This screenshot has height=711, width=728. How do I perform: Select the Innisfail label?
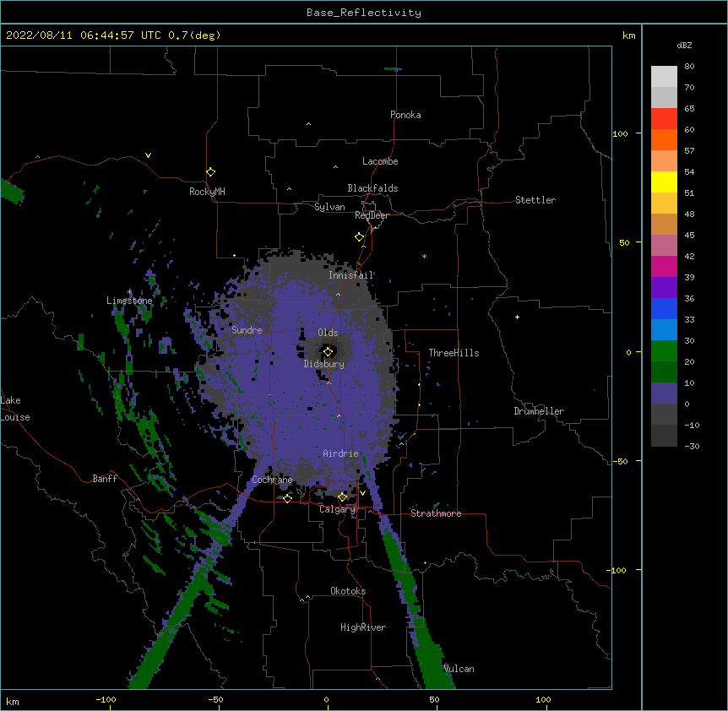(351, 275)
